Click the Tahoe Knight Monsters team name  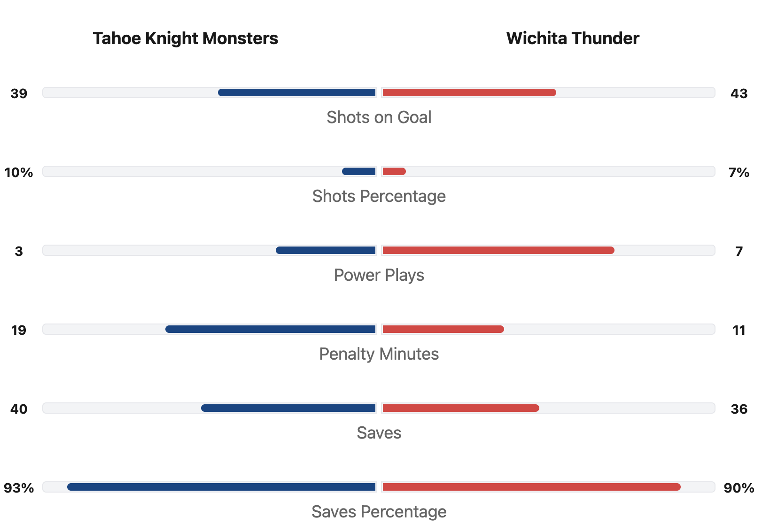(x=185, y=39)
